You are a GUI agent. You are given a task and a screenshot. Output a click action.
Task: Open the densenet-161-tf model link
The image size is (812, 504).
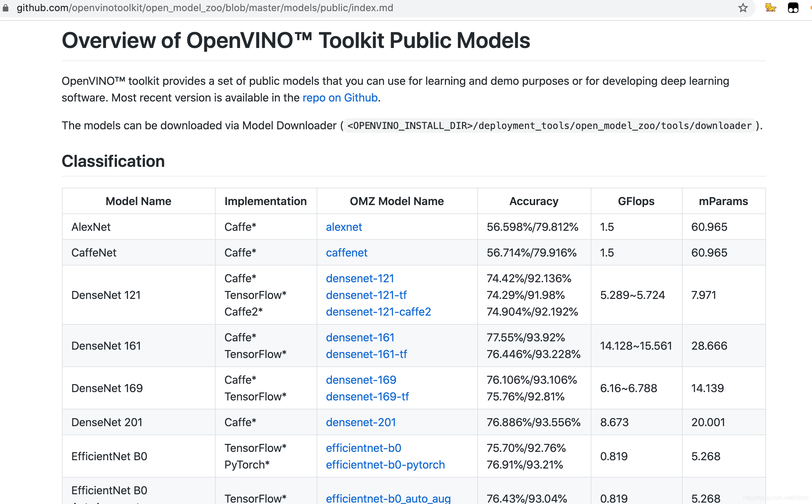(366, 354)
